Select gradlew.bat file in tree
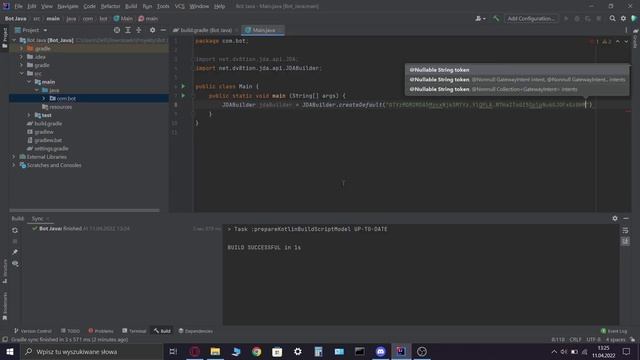 [48, 140]
